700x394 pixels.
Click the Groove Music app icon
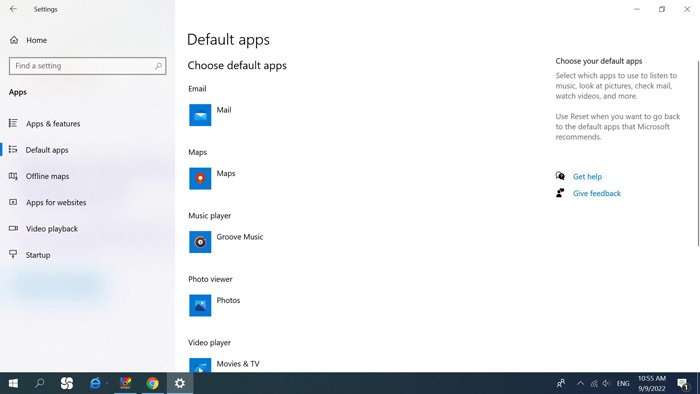tap(200, 242)
